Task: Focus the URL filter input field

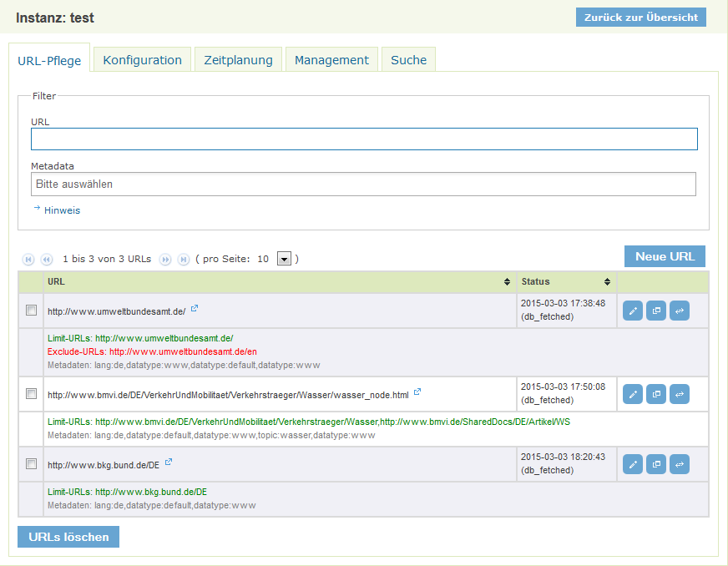Action: tap(363, 139)
